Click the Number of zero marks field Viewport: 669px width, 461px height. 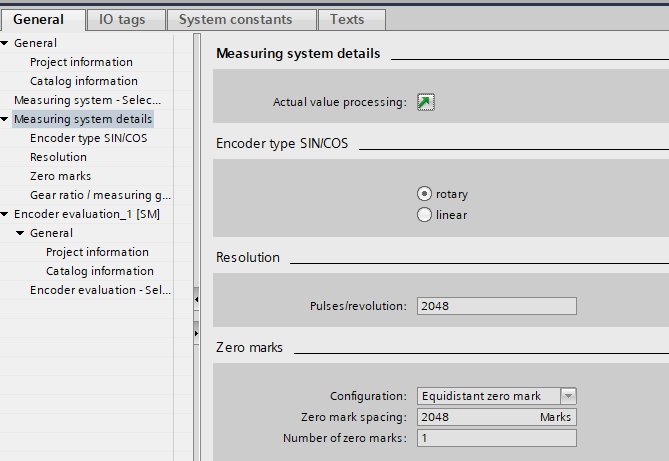coord(496,438)
